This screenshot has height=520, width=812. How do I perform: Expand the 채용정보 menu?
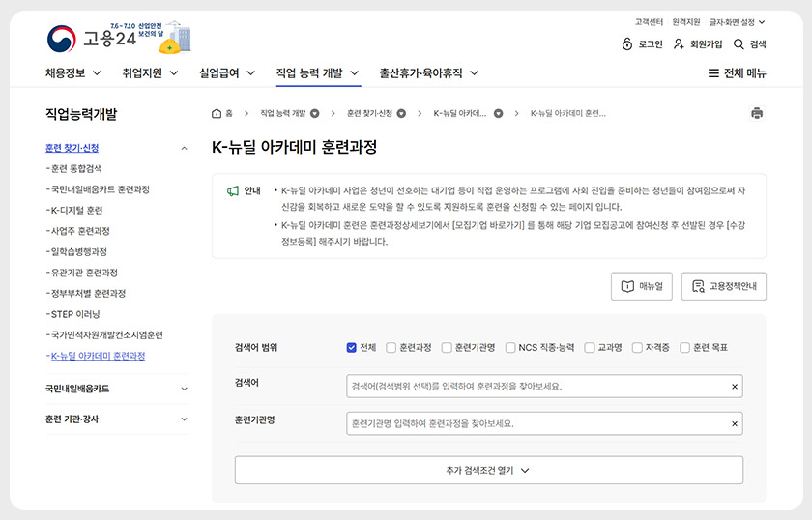point(73,73)
